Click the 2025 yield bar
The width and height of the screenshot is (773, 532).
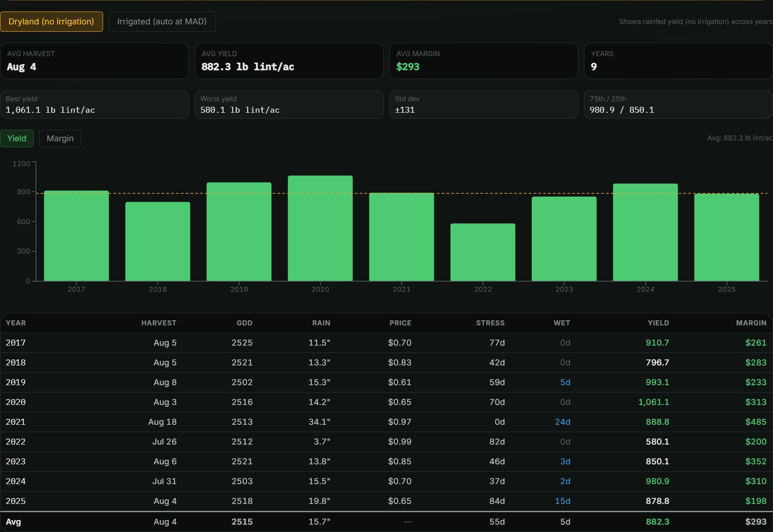tap(727, 237)
